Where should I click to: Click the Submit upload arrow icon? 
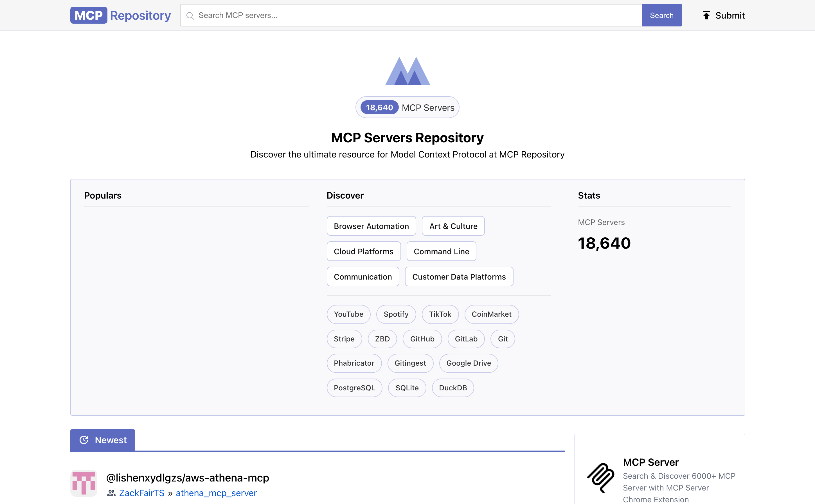click(x=706, y=15)
